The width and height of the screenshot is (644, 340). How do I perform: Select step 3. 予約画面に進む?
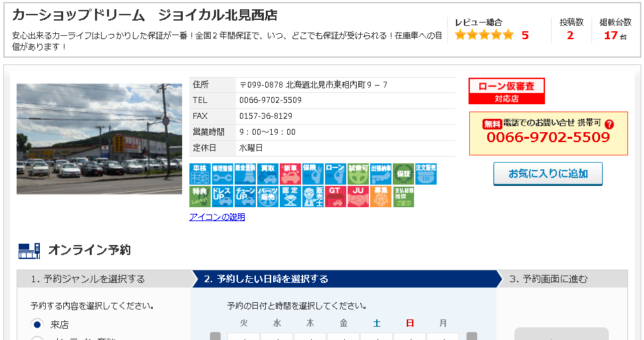[562, 279]
